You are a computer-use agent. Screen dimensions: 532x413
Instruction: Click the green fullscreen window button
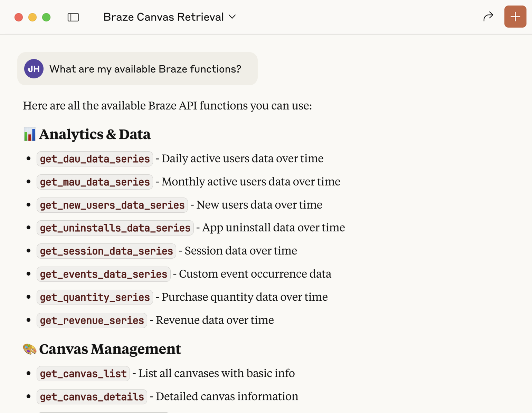tap(46, 17)
